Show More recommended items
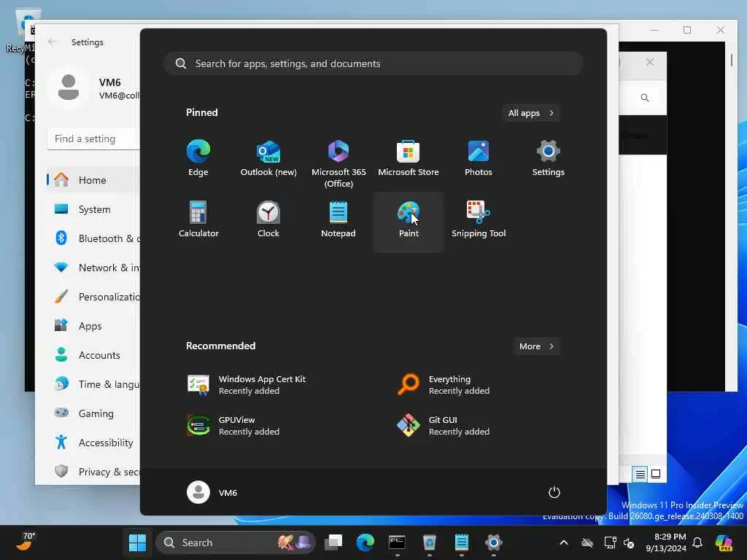This screenshot has height=560, width=747. click(x=537, y=346)
